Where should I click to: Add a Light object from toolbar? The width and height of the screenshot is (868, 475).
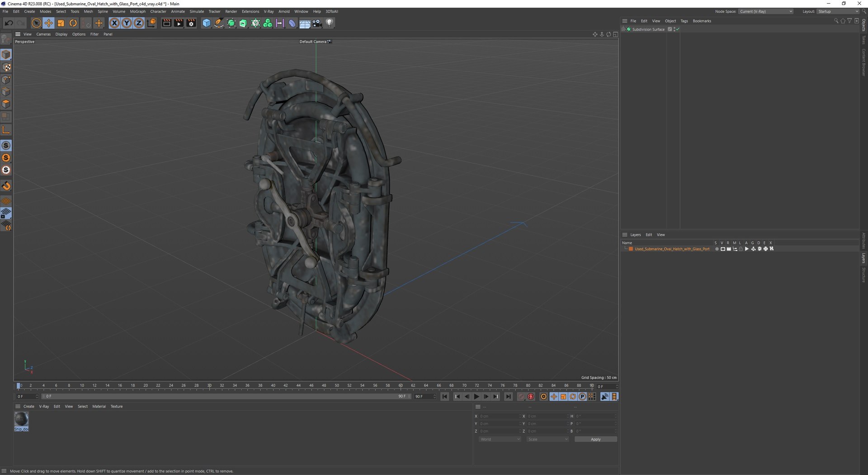tap(330, 23)
